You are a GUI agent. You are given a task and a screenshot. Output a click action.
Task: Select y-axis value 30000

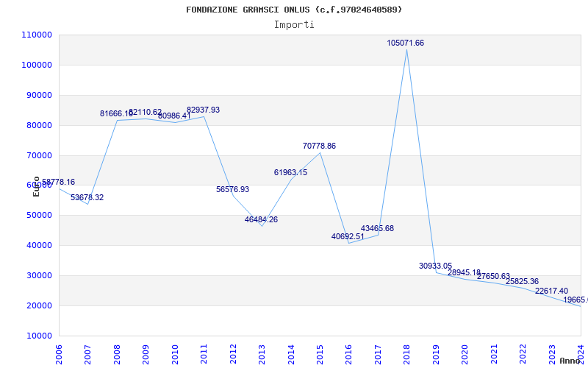[x=39, y=275]
